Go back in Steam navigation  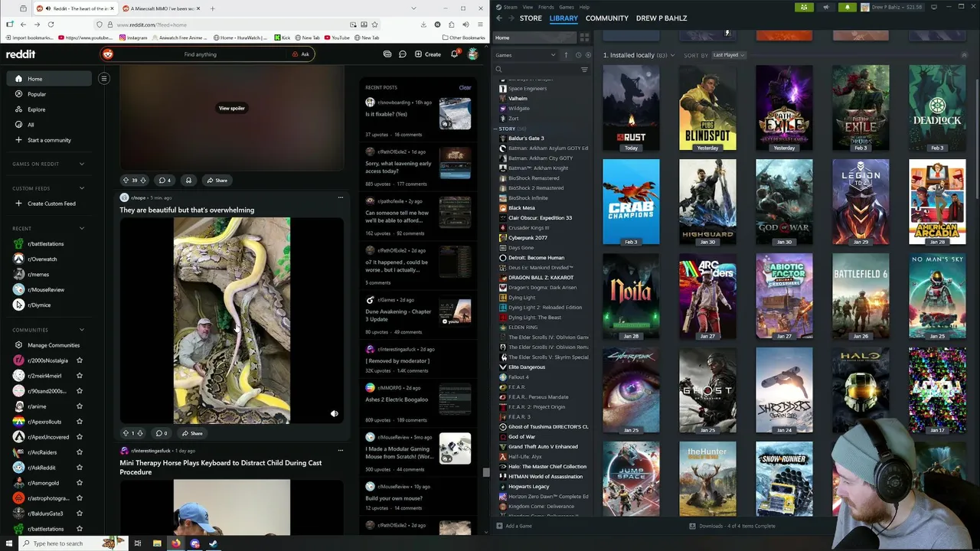pyautogui.click(x=499, y=18)
